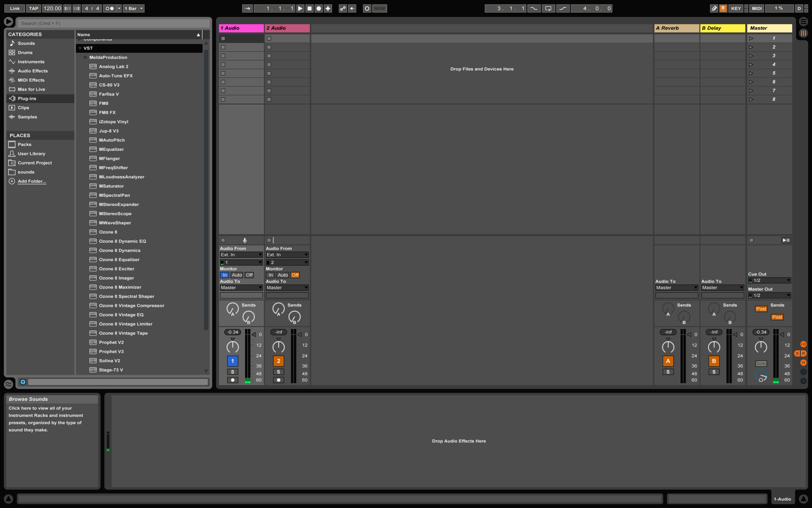The width and height of the screenshot is (812, 508).
Task: Open 1 Audio 'Audio To' Master dropdown
Action: point(241,288)
